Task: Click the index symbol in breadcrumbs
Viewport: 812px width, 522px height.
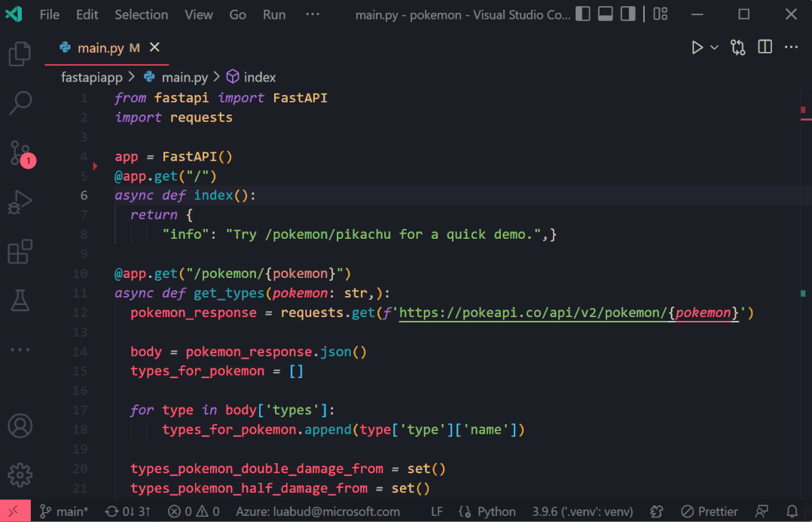Action: tap(259, 77)
